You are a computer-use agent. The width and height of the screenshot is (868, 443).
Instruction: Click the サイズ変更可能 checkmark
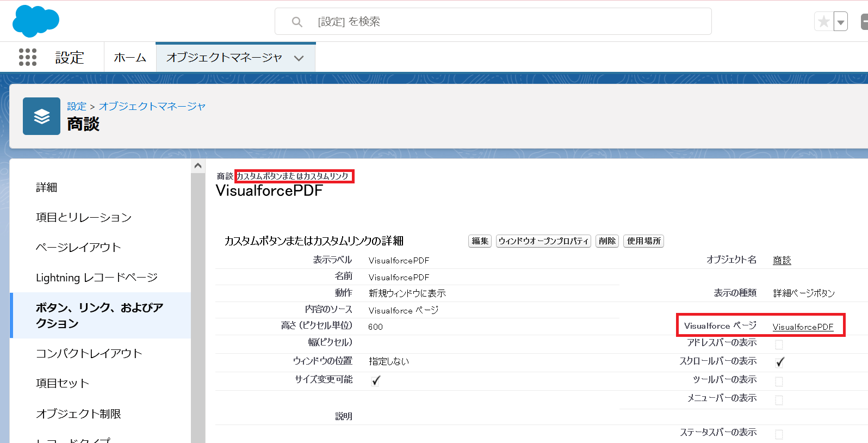tap(376, 380)
